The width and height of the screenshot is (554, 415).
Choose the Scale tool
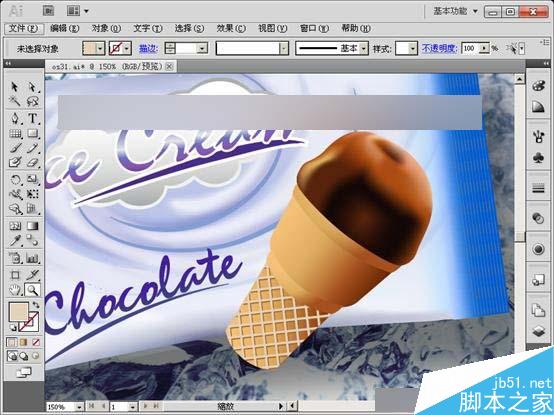(x=32, y=179)
